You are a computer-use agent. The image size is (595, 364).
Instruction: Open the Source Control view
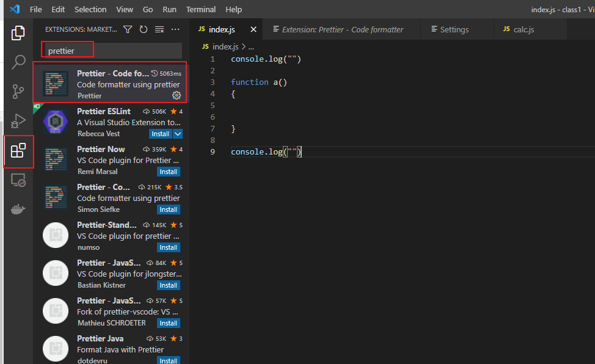(x=18, y=92)
